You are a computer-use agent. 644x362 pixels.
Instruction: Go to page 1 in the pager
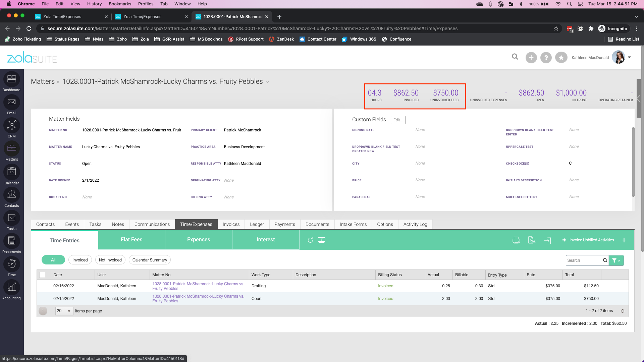pyautogui.click(x=43, y=311)
